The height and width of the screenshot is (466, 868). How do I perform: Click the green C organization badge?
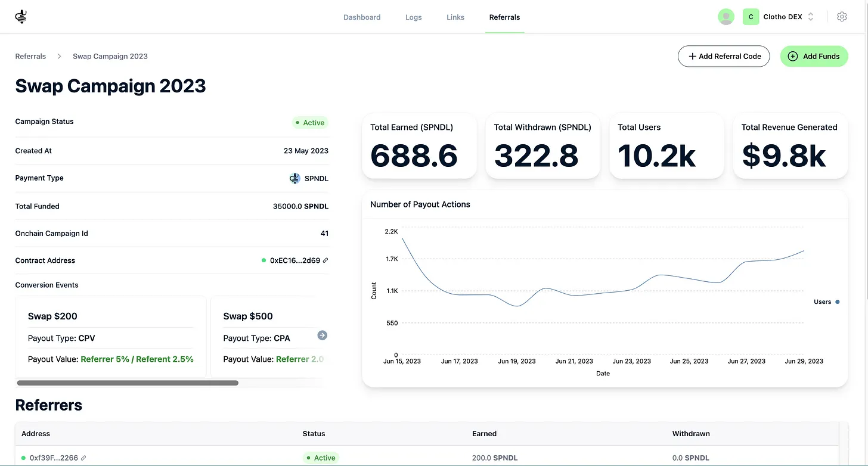tap(751, 17)
